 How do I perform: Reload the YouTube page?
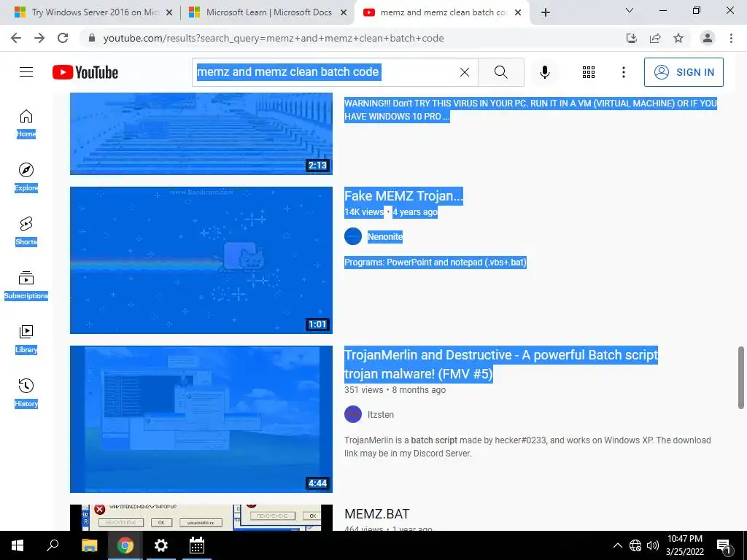pos(63,38)
